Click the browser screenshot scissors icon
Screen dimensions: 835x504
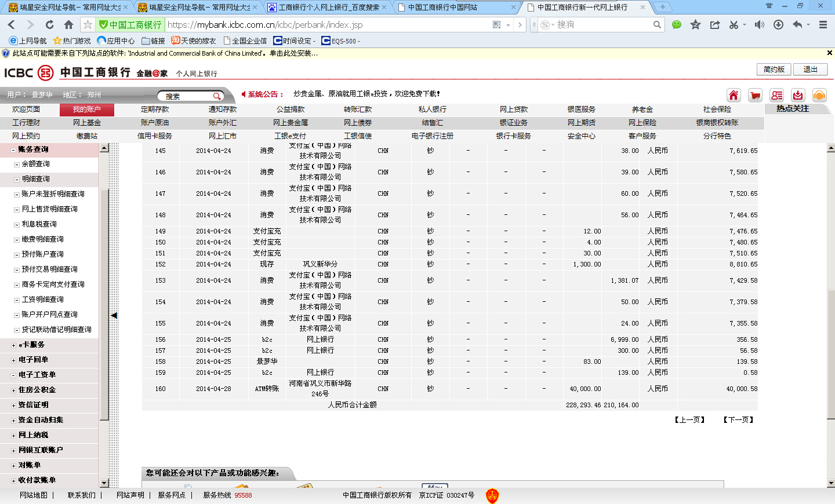pos(734,24)
